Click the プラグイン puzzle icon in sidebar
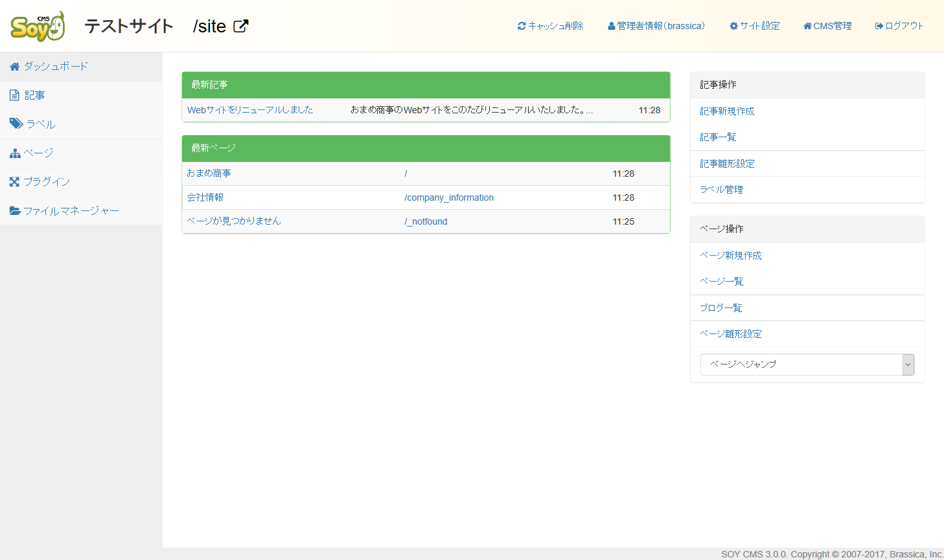The height and width of the screenshot is (560, 944). pos(14,182)
